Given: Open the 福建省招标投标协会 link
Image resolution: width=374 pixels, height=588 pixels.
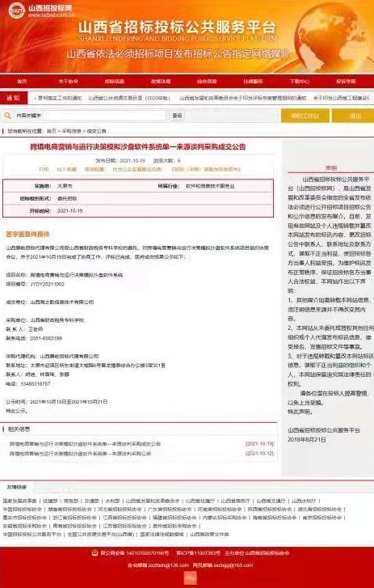Looking at the screenshot, I should [174, 518].
